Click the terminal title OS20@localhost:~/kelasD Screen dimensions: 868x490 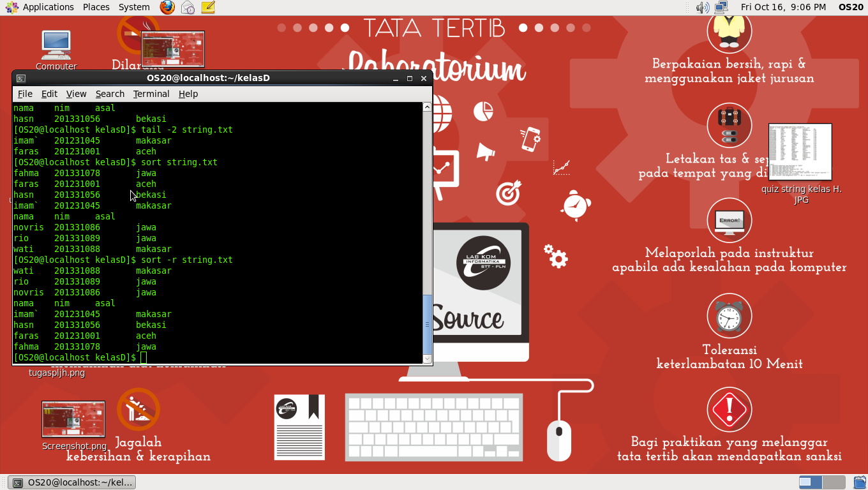click(x=208, y=78)
